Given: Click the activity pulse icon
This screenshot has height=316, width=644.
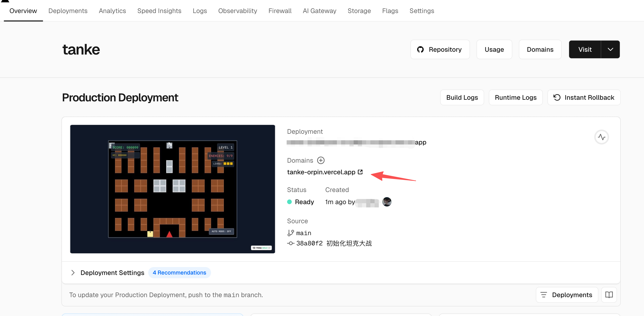Looking at the screenshot, I should tap(601, 137).
